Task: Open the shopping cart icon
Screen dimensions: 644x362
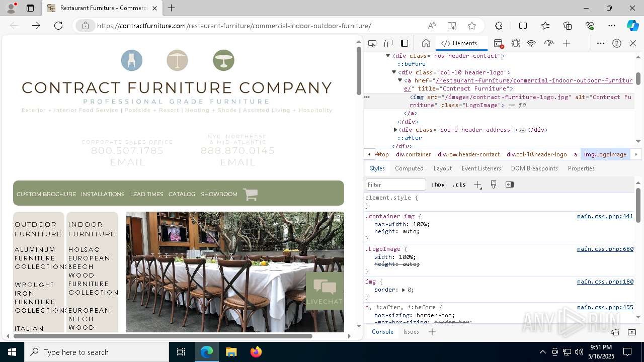Action: click(250, 194)
